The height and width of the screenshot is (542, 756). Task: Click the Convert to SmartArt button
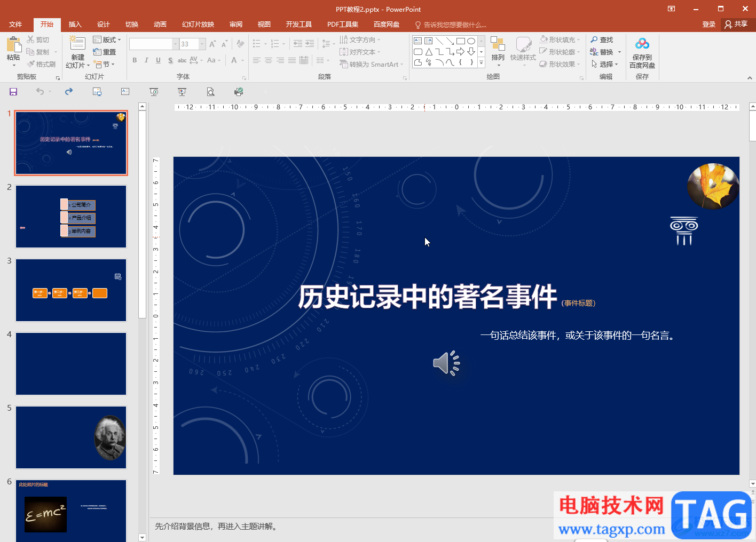point(372,65)
